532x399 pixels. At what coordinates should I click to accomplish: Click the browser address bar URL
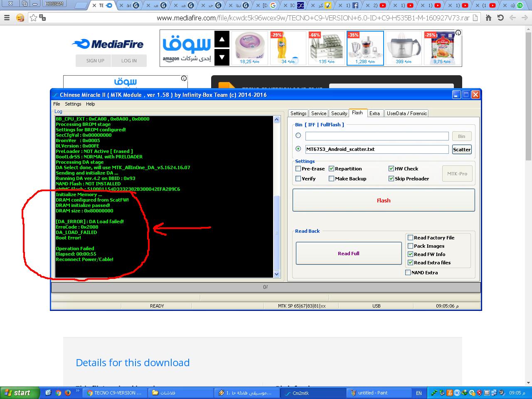click(x=313, y=18)
